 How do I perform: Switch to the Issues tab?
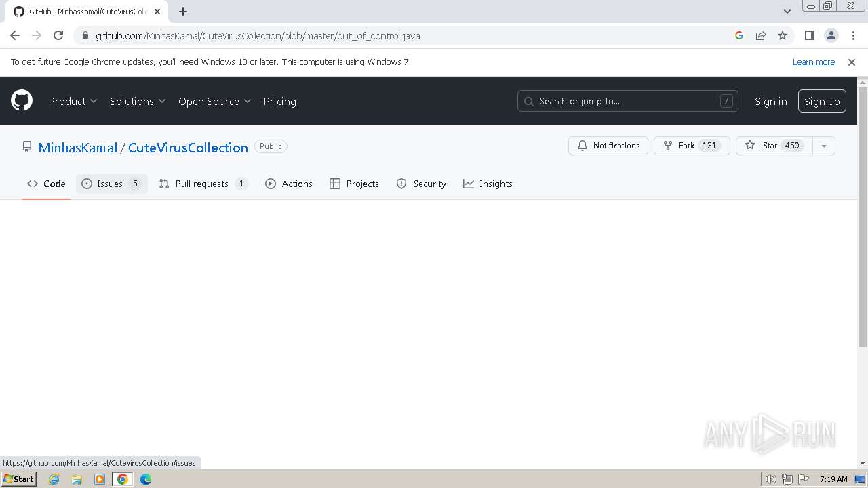111,184
